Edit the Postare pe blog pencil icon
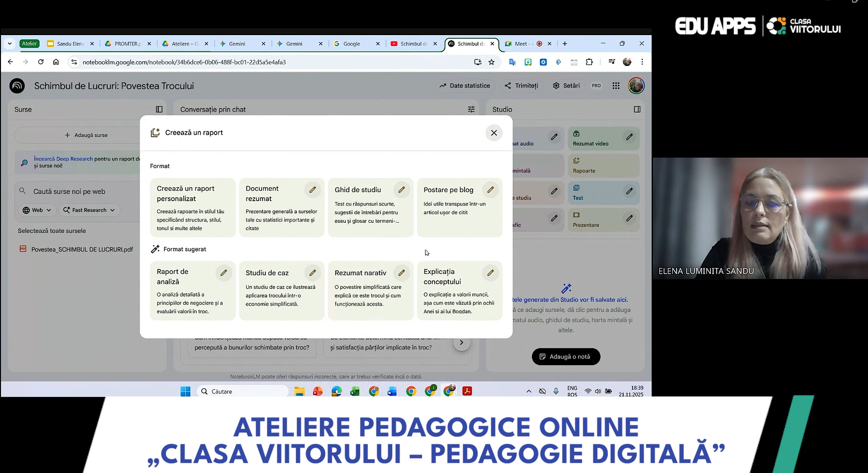This screenshot has width=868, height=473. 491,190
